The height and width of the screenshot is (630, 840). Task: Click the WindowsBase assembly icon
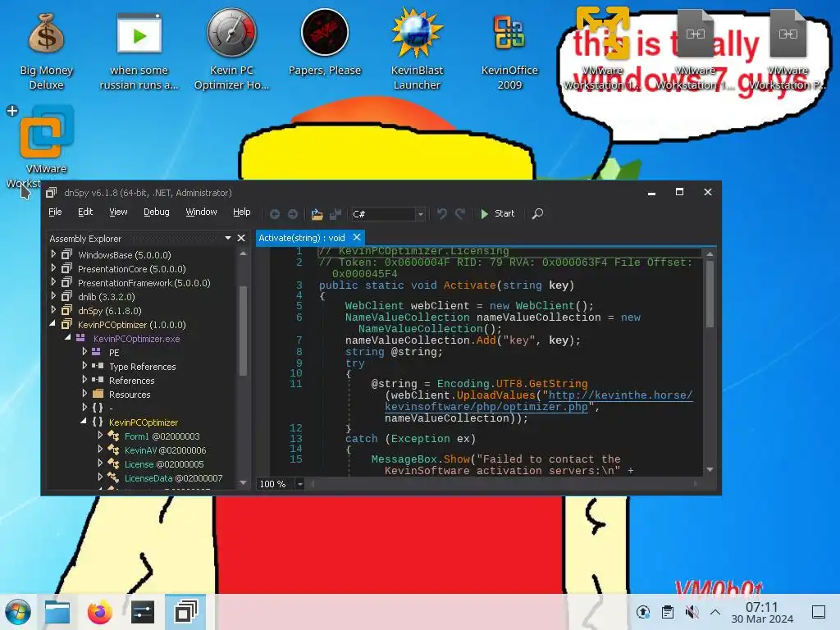click(67, 254)
